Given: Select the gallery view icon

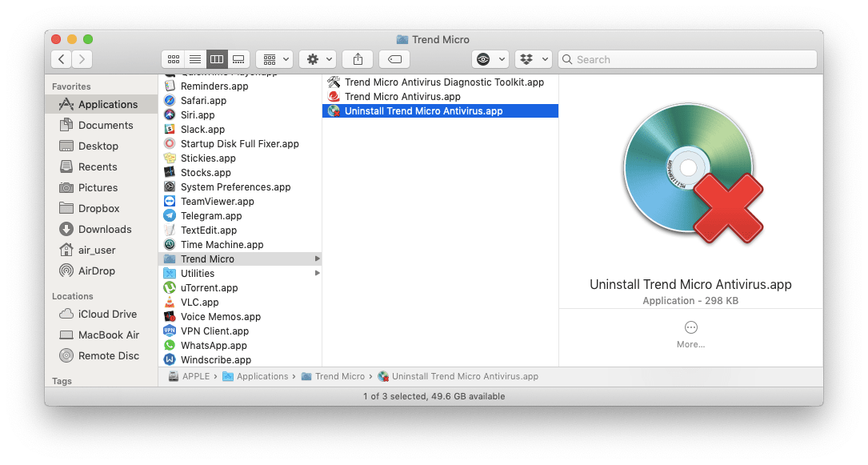Looking at the screenshot, I should tap(238, 58).
